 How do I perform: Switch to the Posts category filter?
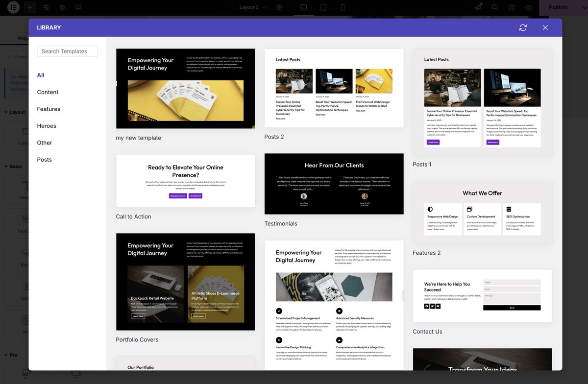point(44,159)
